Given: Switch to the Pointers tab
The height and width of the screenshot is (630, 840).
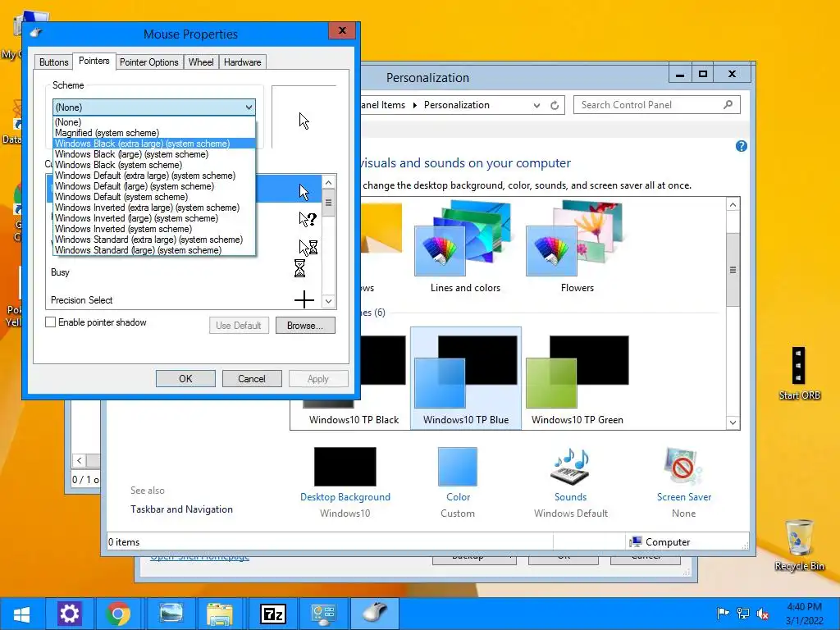Looking at the screenshot, I should [94, 61].
